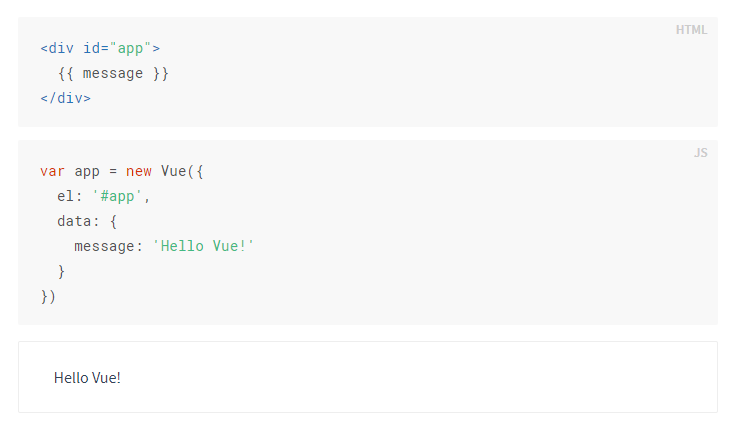The width and height of the screenshot is (736, 423).
Task: Click the opening div tag name
Action: pyautogui.click(x=61, y=48)
